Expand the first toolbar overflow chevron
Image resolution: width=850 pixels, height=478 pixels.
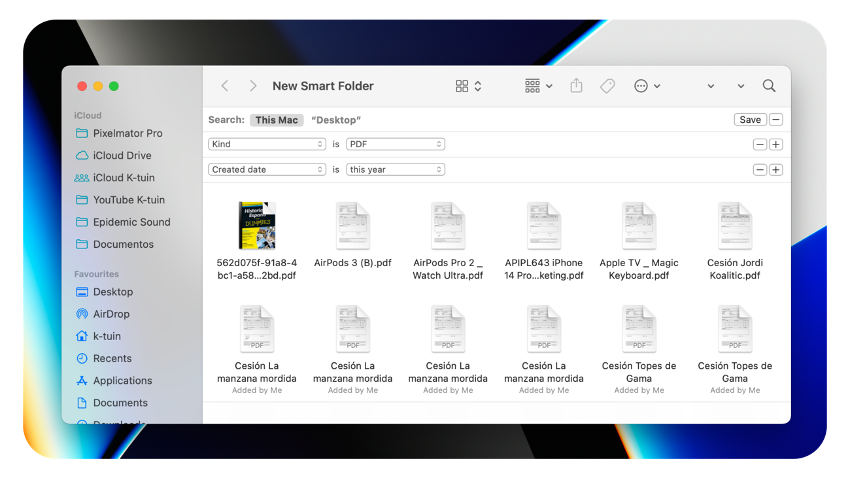(711, 86)
